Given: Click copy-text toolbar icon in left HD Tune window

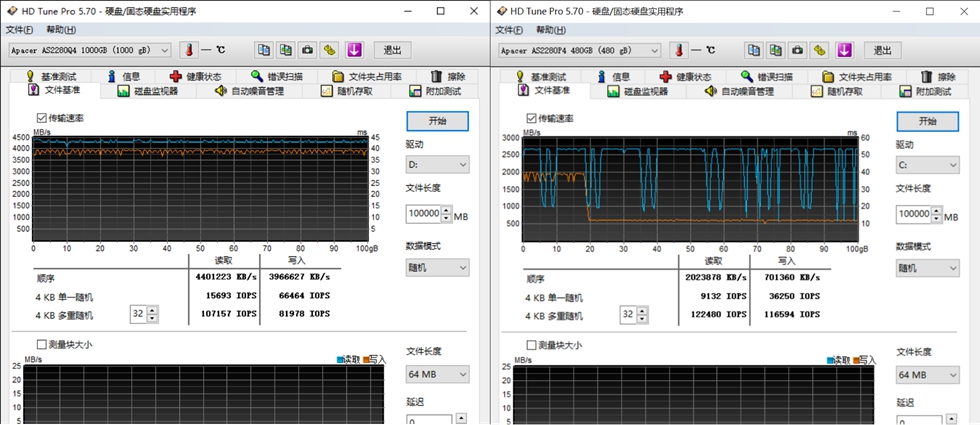Looking at the screenshot, I should pos(264,50).
